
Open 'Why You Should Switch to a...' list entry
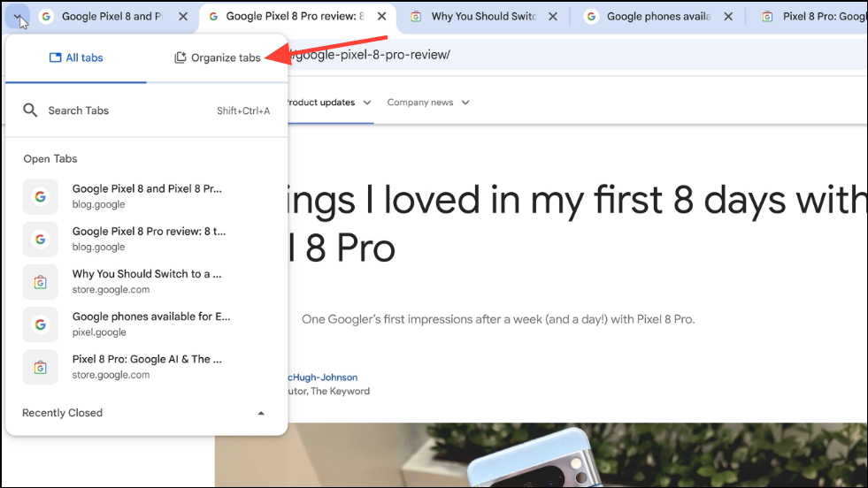pyautogui.click(x=146, y=281)
